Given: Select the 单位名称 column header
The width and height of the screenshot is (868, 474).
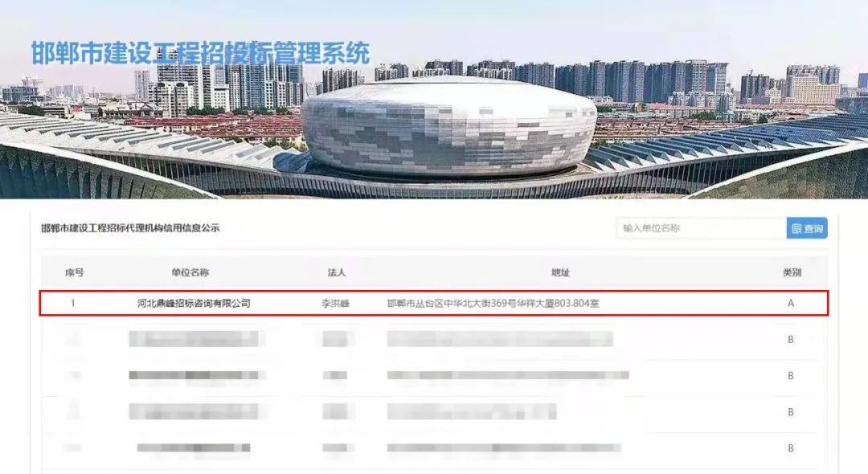Looking at the screenshot, I should 190,272.
